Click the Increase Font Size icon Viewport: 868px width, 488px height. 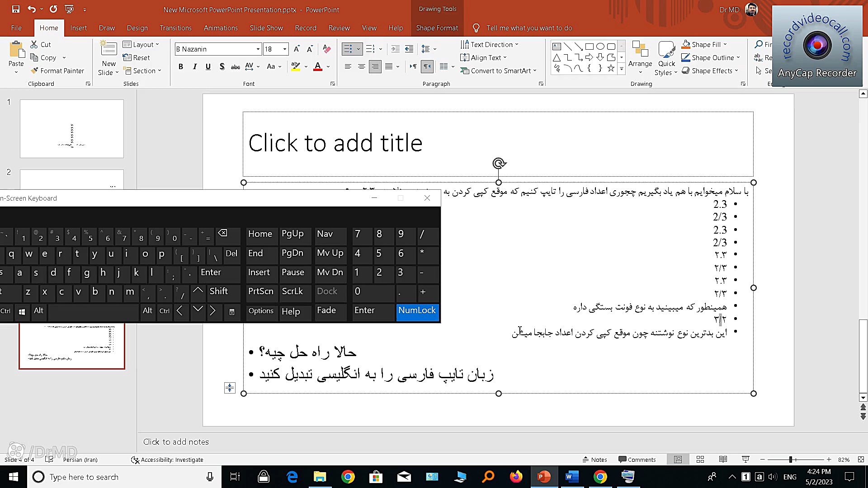pos(297,49)
